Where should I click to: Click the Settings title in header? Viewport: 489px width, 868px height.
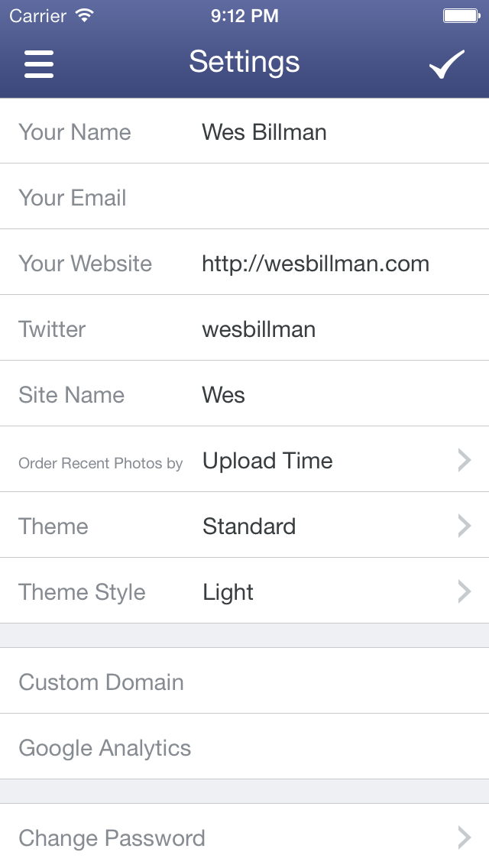tap(244, 62)
